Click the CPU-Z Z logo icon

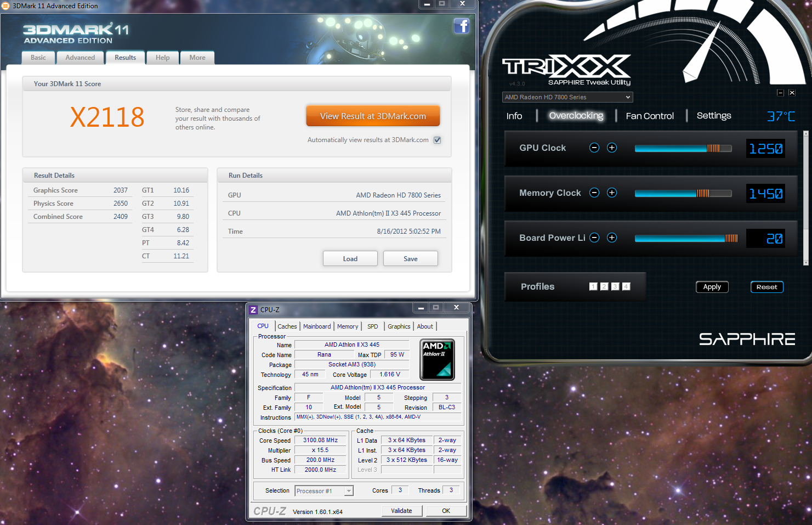tap(253, 310)
